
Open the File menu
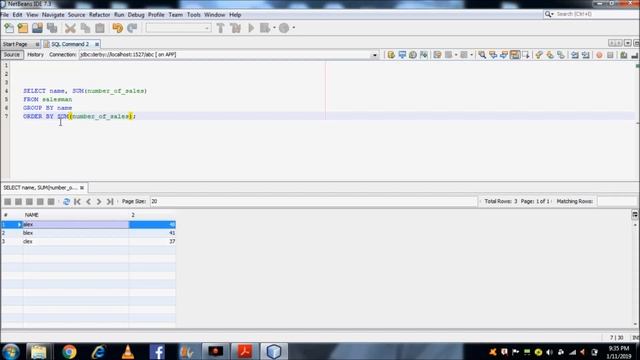(x=5, y=15)
